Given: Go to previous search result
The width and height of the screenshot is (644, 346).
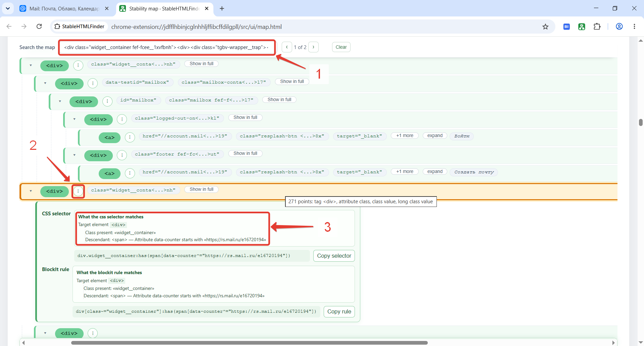Looking at the screenshot, I should coord(287,47).
